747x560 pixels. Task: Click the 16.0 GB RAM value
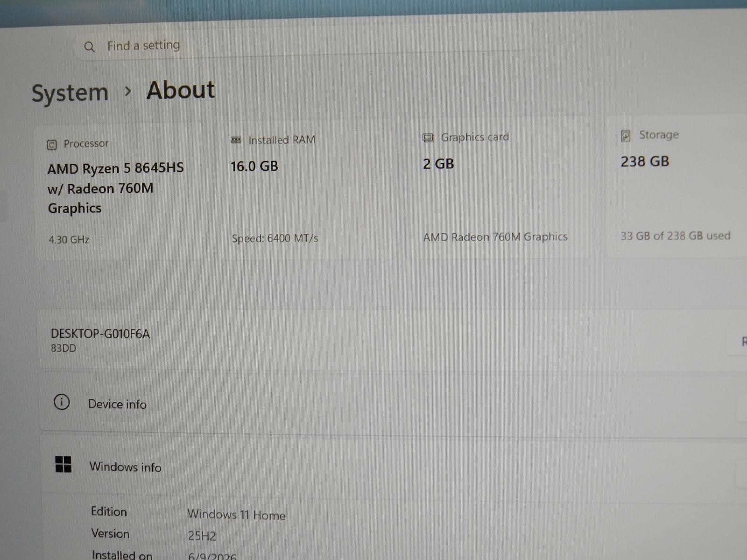point(254,166)
